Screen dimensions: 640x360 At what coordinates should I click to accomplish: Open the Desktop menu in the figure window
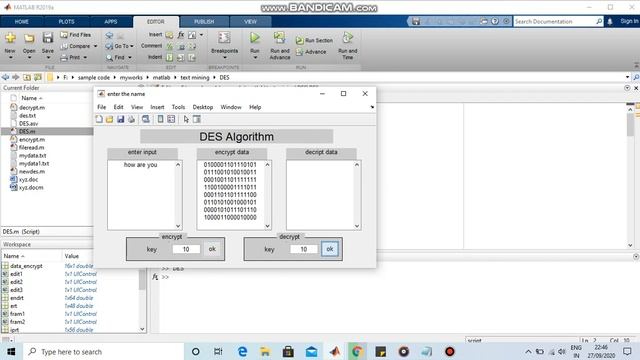[x=203, y=107]
